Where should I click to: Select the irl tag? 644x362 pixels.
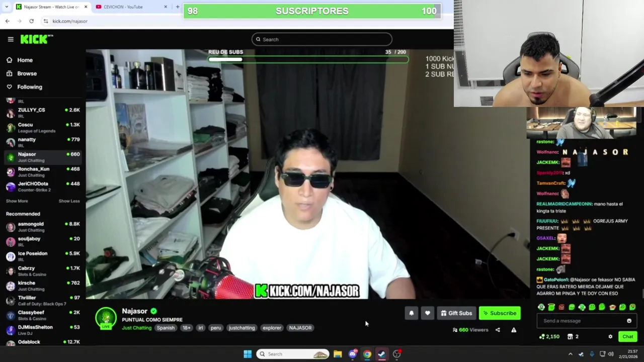[201, 328]
